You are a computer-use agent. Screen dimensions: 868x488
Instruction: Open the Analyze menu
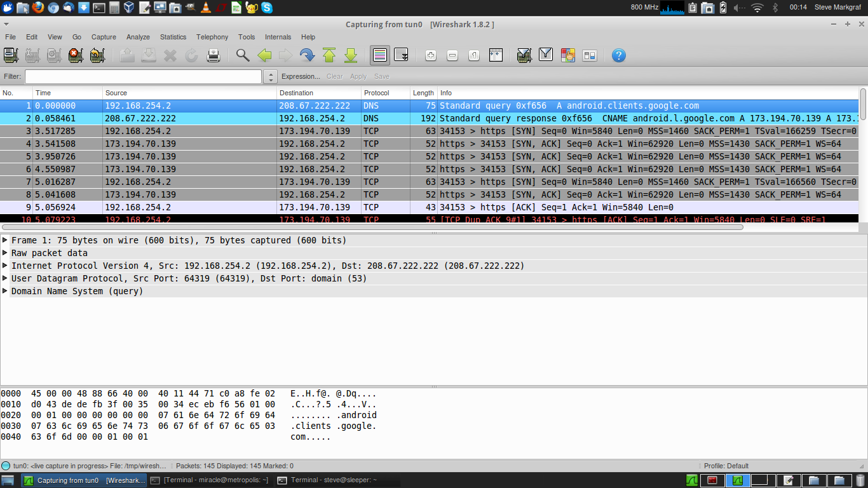tap(138, 37)
